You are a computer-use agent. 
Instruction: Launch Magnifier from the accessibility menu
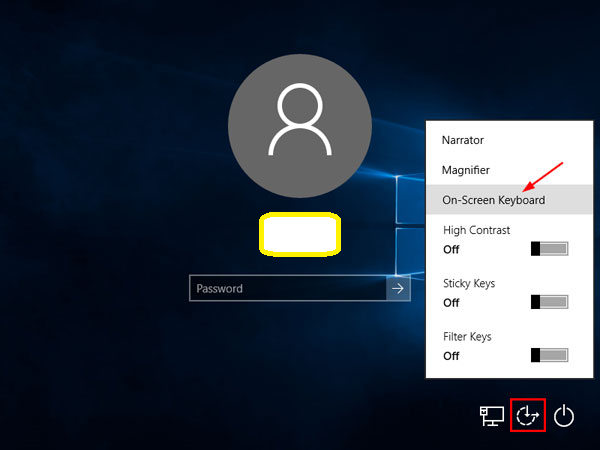pyautogui.click(x=509, y=170)
